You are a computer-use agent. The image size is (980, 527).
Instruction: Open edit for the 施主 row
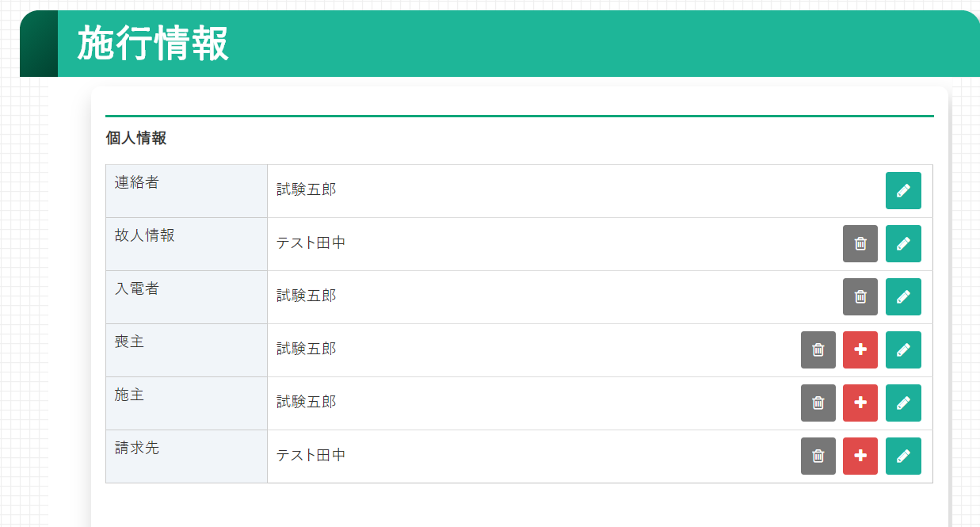coord(903,403)
